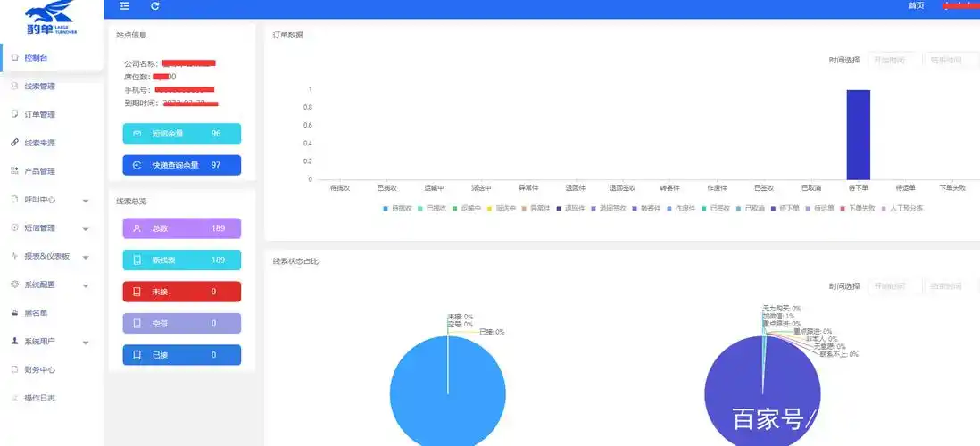Click the "线索状态占比" panel heading
Screen dimensions: 980x446
pos(295,261)
